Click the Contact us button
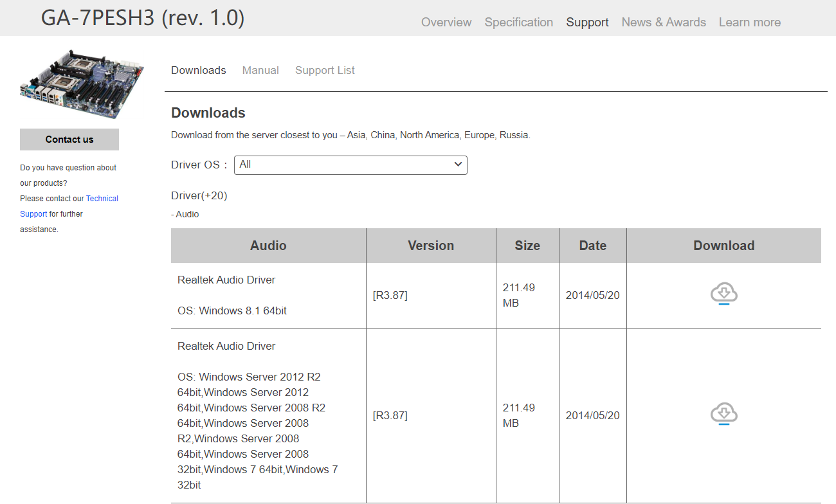836x504 pixels. [69, 139]
